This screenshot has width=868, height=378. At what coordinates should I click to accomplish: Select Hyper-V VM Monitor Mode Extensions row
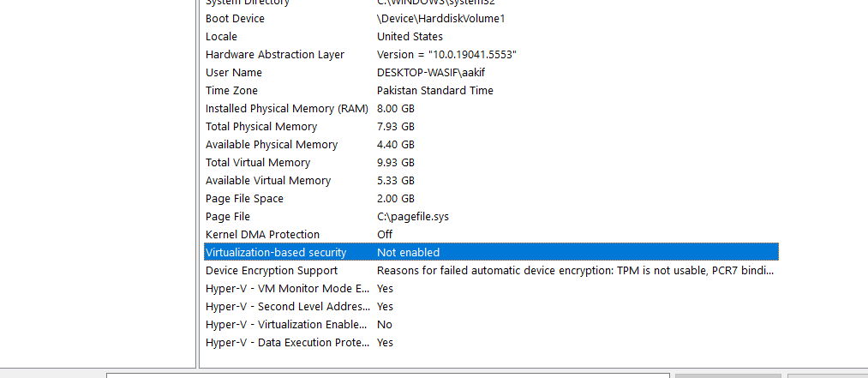[x=287, y=289]
